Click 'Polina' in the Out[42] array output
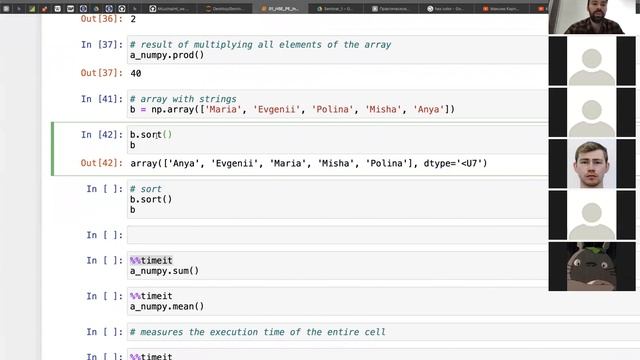Screen dimensions: 640x360 coord(386,163)
